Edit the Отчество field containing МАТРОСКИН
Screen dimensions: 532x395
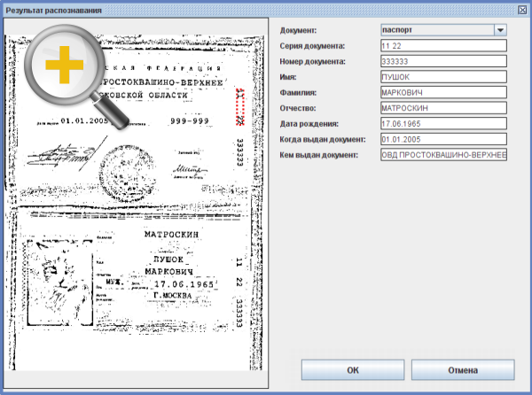tap(442, 108)
